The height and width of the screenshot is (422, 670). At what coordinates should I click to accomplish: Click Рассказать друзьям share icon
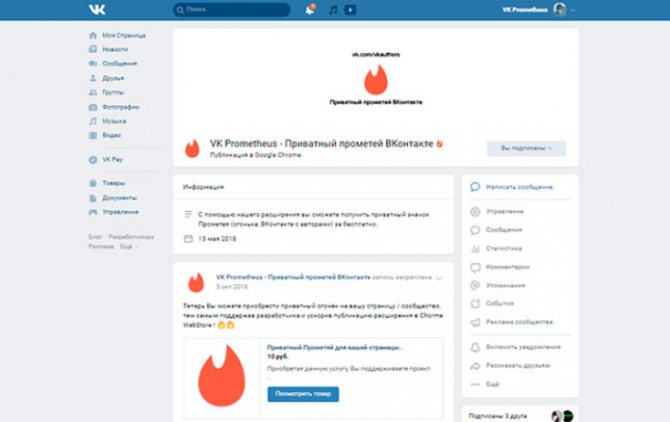[475, 366]
